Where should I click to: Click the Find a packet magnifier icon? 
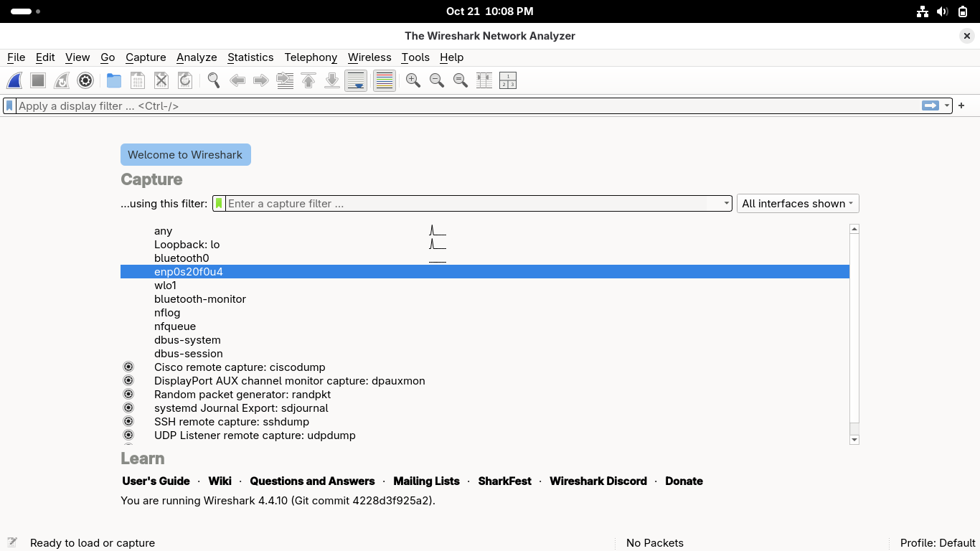(213, 81)
